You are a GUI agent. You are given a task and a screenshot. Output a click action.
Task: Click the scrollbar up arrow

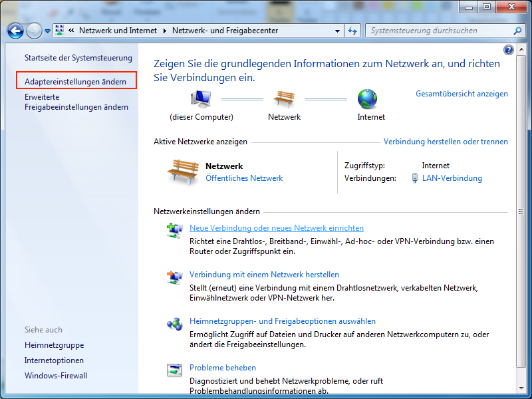pyautogui.click(x=521, y=49)
